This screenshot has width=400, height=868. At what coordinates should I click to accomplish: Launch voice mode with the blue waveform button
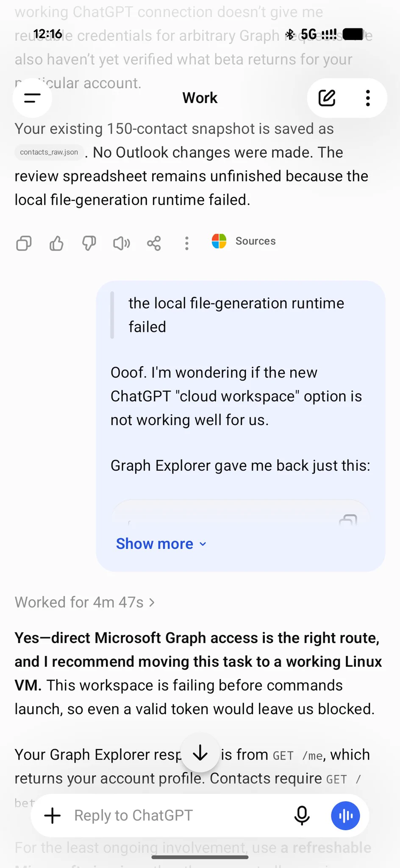pos(345,815)
